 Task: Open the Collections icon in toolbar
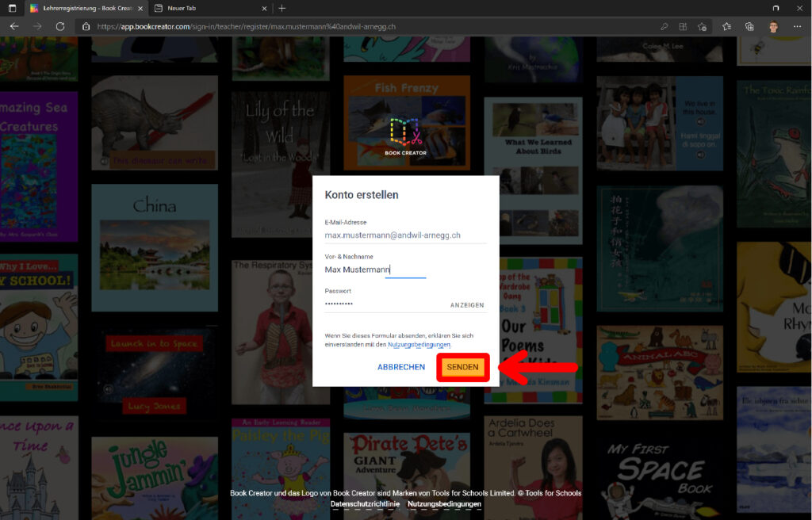tap(749, 26)
